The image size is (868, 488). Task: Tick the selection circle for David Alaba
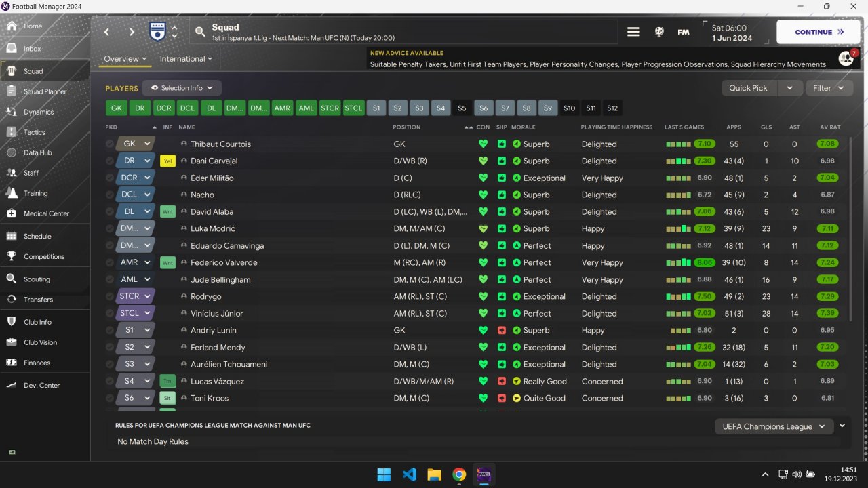pyautogui.click(x=110, y=211)
